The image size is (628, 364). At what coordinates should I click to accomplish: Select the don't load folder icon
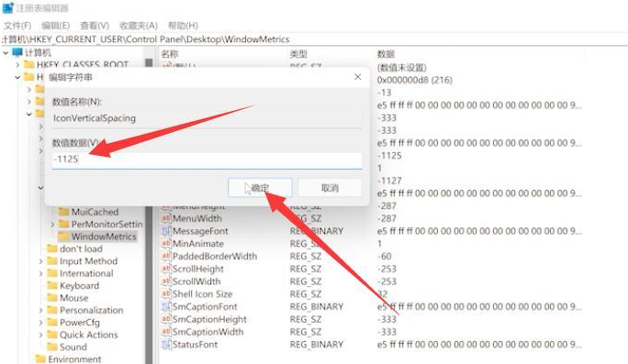[x=52, y=248]
